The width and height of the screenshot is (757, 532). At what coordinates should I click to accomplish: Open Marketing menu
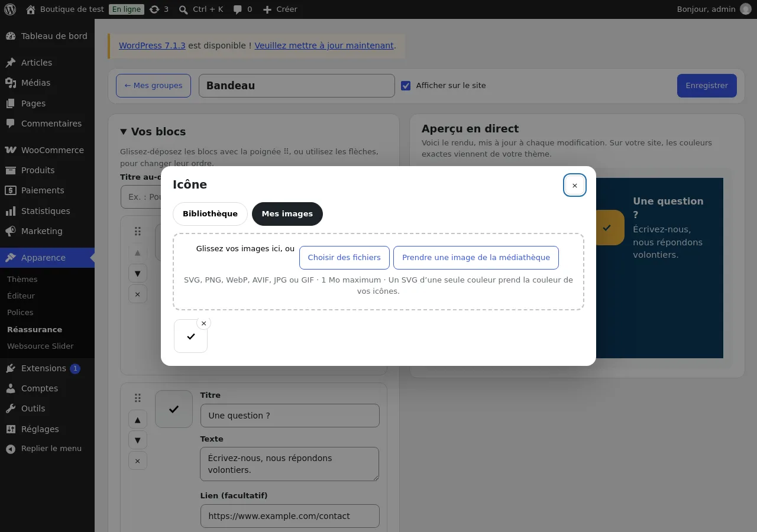tap(47, 231)
